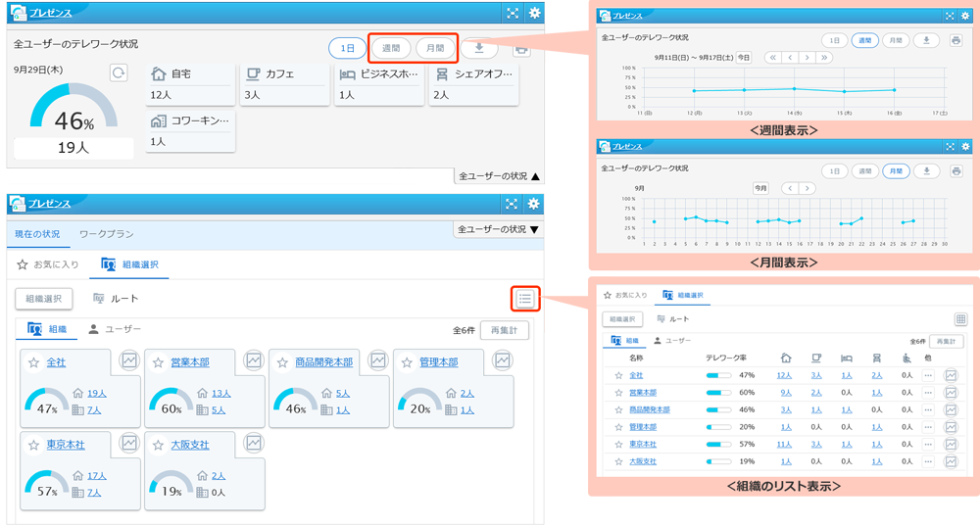Viewport: 980px width, 526px height.
Task: Favorite 全社 with its star icon
Action: [34, 362]
